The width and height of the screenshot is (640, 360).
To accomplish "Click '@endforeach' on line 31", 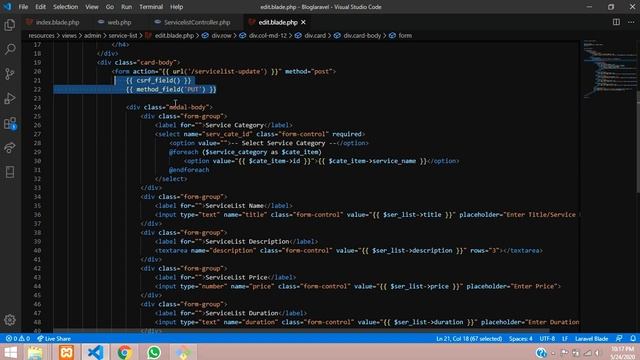I will point(189,170).
